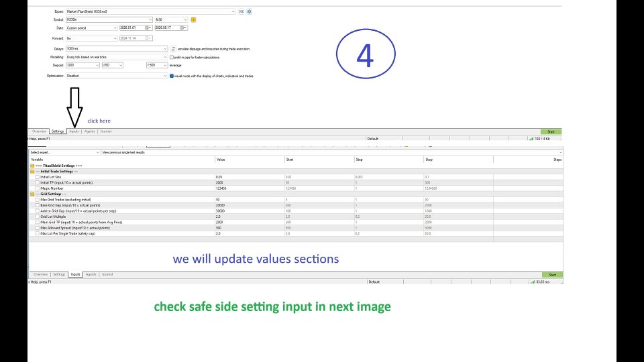Click the Value column header
This screenshot has height=362, width=644.
click(x=250, y=160)
